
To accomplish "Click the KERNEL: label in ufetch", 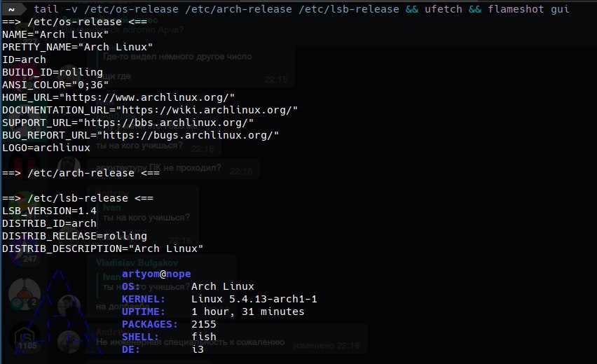I will tap(144, 299).
